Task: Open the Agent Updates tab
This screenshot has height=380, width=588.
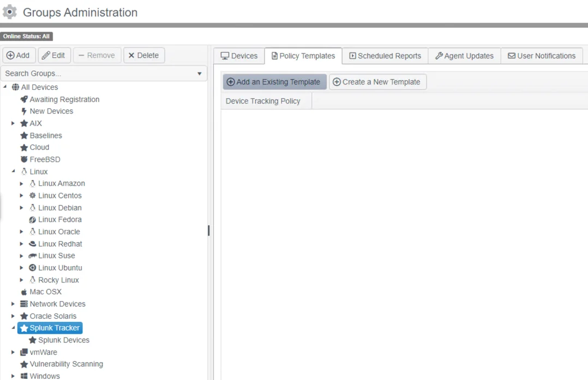Action: point(464,56)
